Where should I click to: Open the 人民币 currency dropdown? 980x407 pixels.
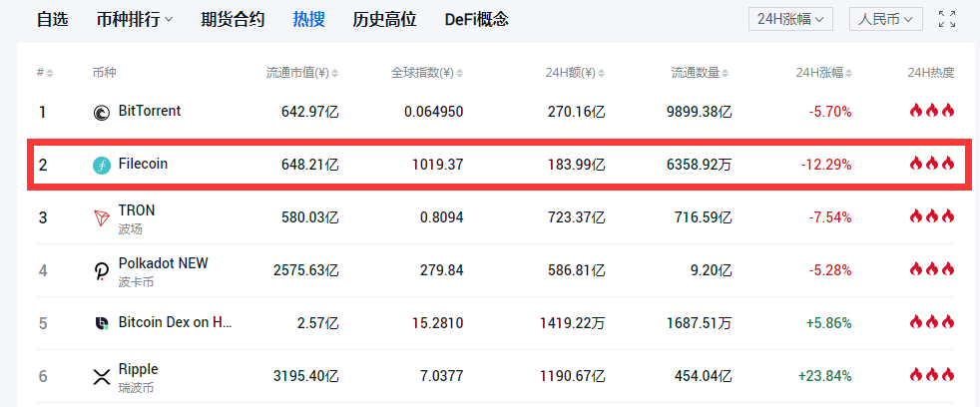coord(885,19)
